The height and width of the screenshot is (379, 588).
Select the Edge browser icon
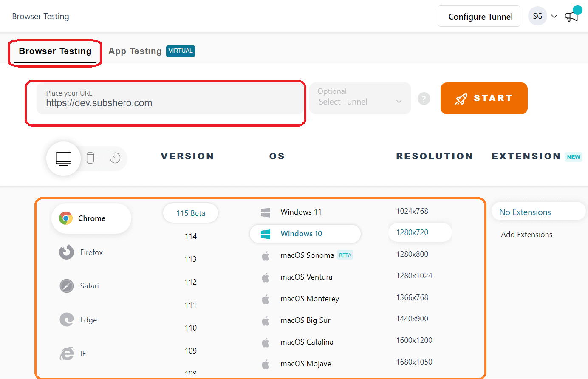(x=66, y=320)
